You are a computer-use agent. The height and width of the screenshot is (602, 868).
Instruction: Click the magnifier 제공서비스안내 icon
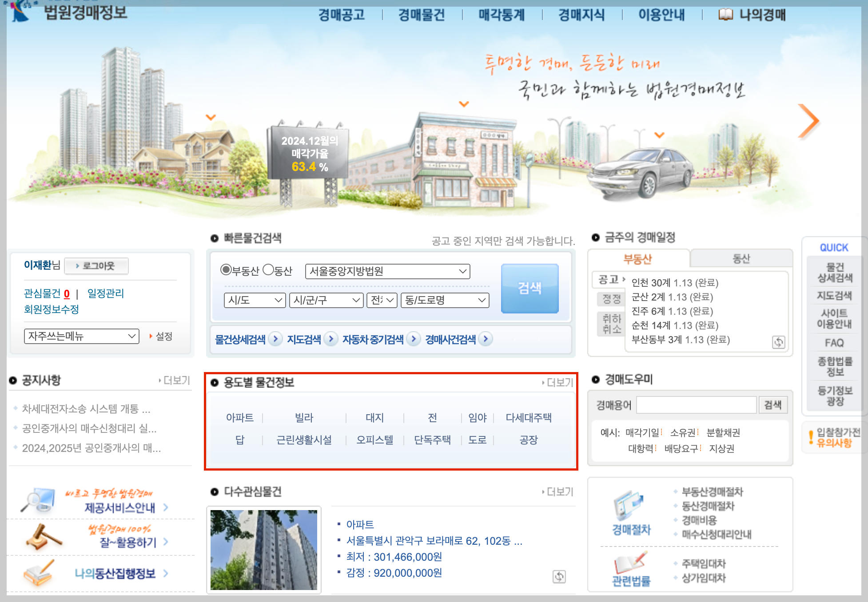(x=38, y=500)
